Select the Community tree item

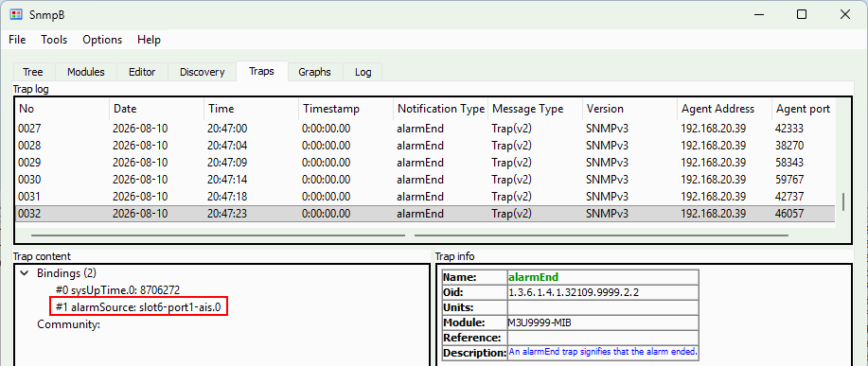(x=69, y=324)
